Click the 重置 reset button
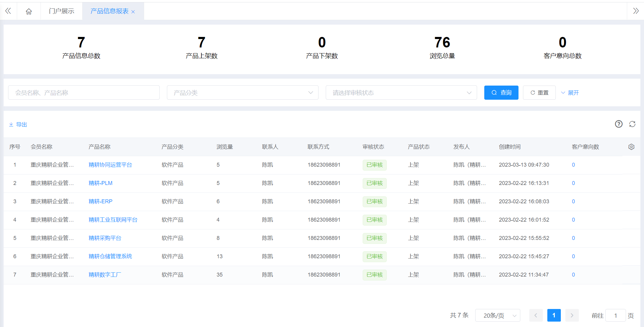This screenshot has width=644, height=327. [539, 92]
